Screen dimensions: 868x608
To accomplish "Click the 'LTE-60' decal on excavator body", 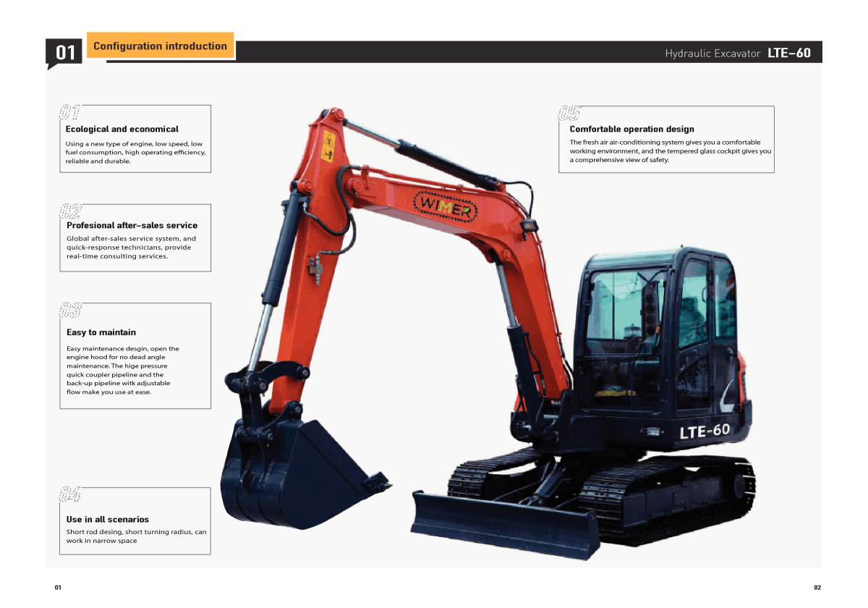I will (705, 431).
